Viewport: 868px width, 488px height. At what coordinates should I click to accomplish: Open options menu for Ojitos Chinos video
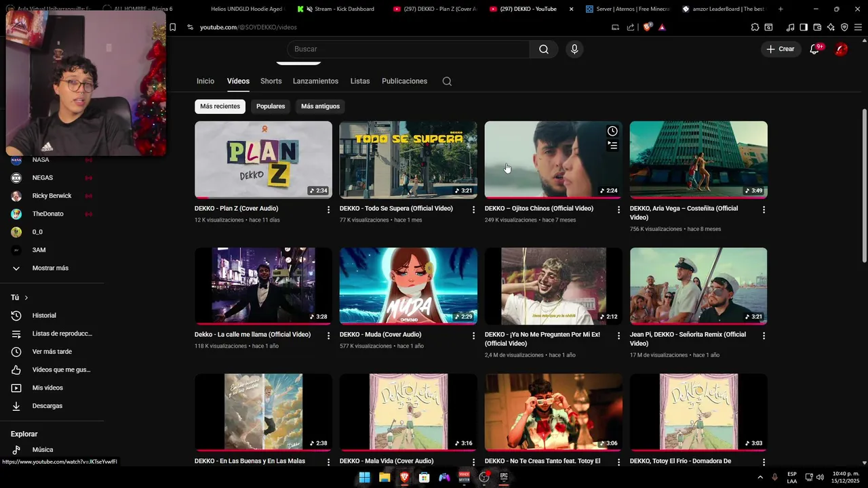pyautogui.click(x=618, y=209)
